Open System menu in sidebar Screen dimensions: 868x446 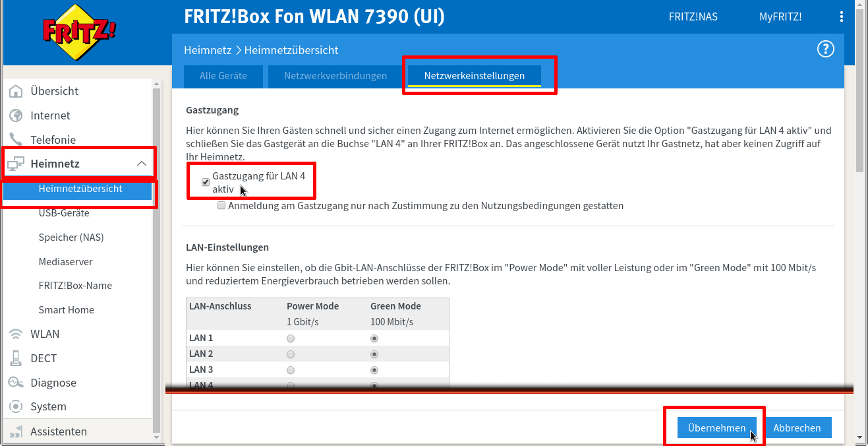48,407
